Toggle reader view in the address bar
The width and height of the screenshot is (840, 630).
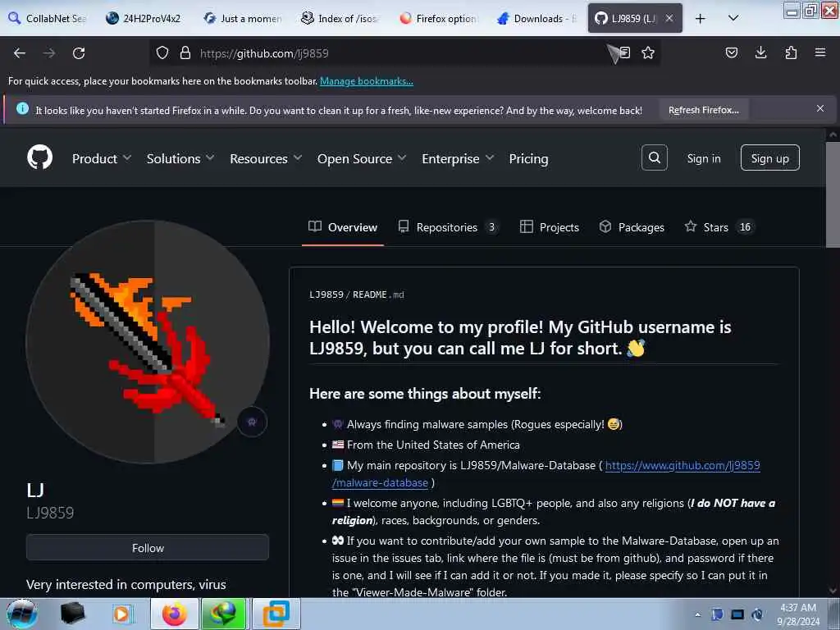point(624,52)
